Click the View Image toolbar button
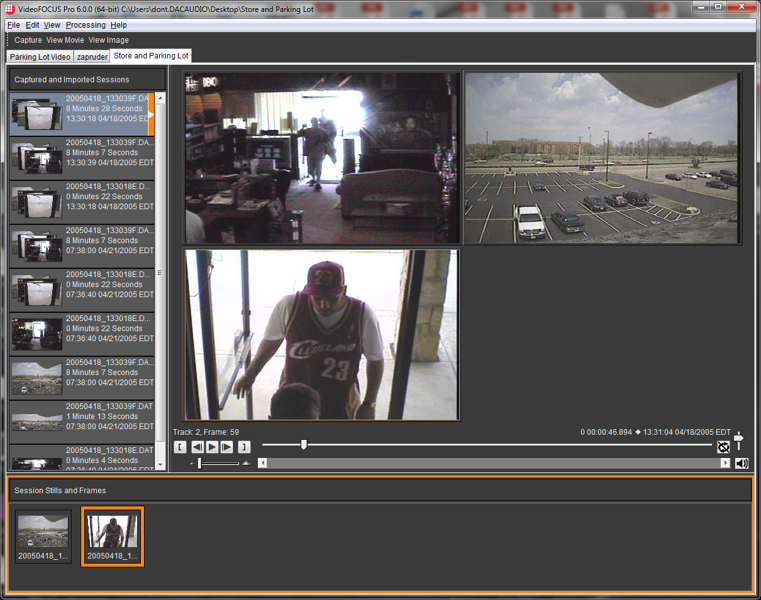The width and height of the screenshot is (761, 600). pyautogui.click(x=108, y=40)
